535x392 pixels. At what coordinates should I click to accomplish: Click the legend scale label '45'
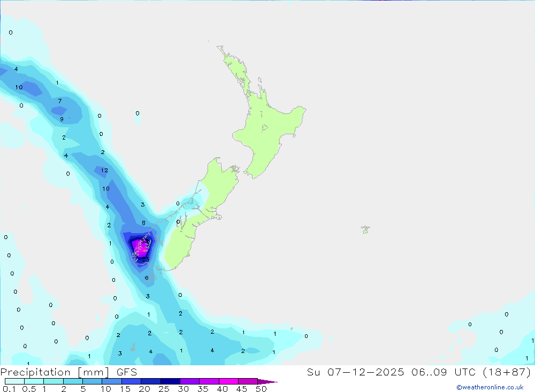pyautogui.click(x=242, y=389)
